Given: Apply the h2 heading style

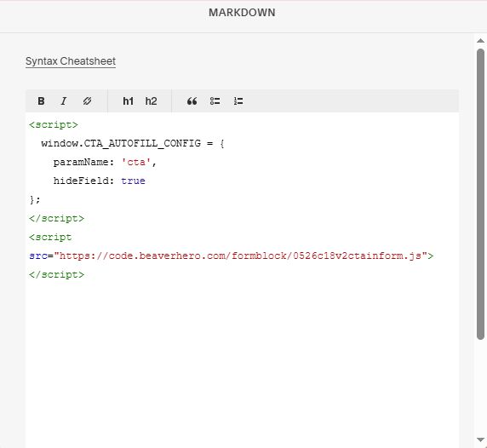Looking at the screenshot, I should click(151, 101).
